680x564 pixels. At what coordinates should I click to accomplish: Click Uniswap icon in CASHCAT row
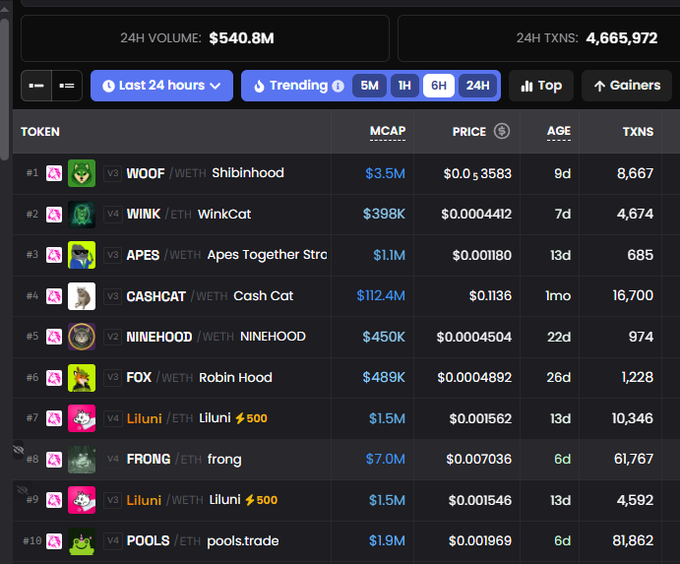[54, 296]
